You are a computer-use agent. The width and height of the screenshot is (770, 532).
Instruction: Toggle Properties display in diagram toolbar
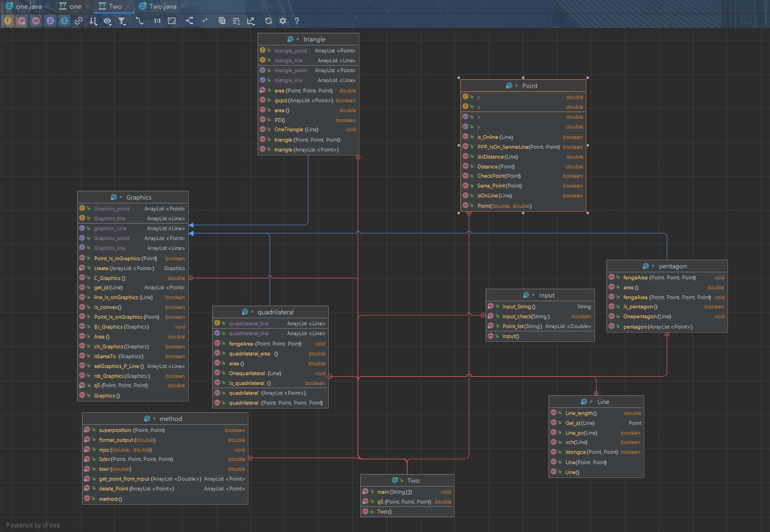50,21
